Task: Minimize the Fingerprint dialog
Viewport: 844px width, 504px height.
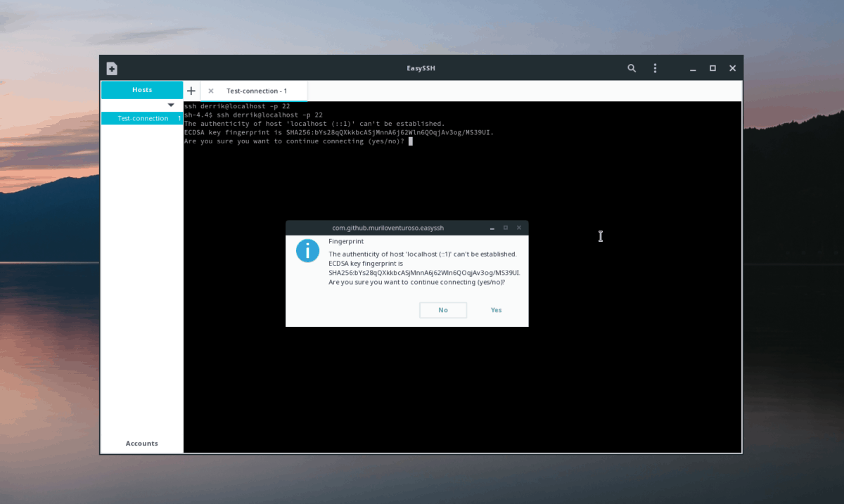Action: coord(492,228)
